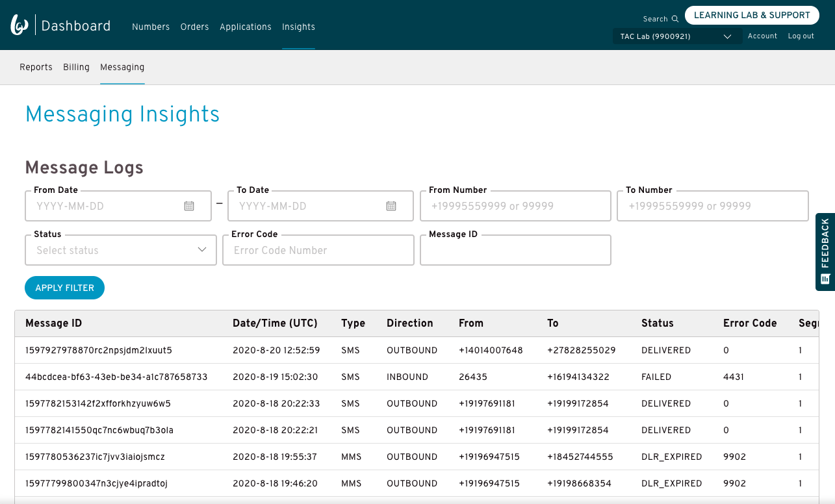The width and height of the screenshot is (835, 504).
Task: Open the From Date calendar icon
Action: click(x=189, y=206)
